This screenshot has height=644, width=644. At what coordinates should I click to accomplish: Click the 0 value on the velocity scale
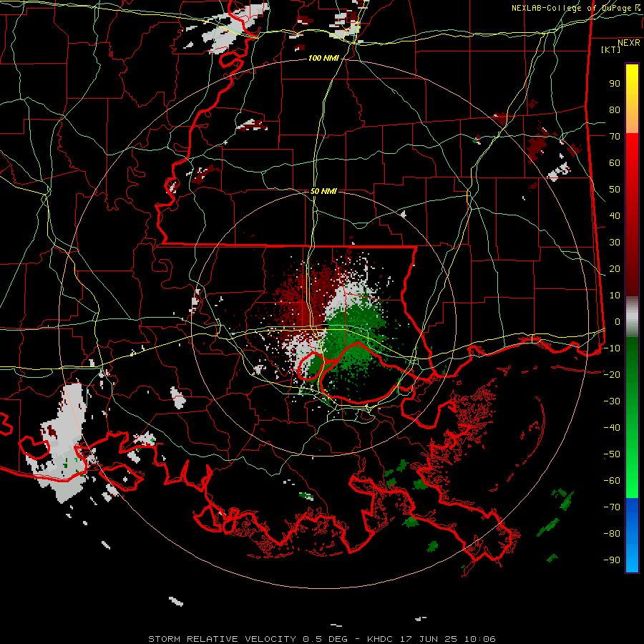click(618, 322)
